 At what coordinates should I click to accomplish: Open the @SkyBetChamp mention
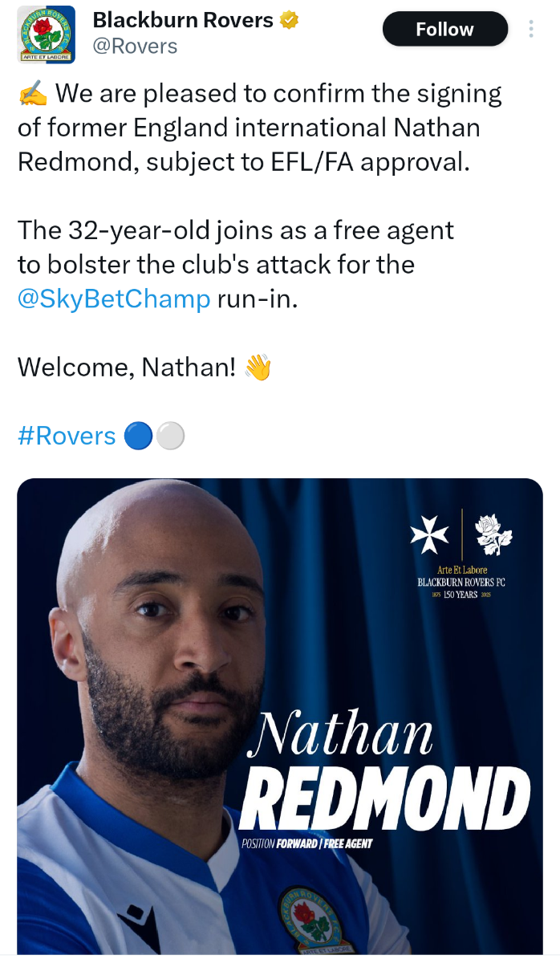(x=114, y=299)
